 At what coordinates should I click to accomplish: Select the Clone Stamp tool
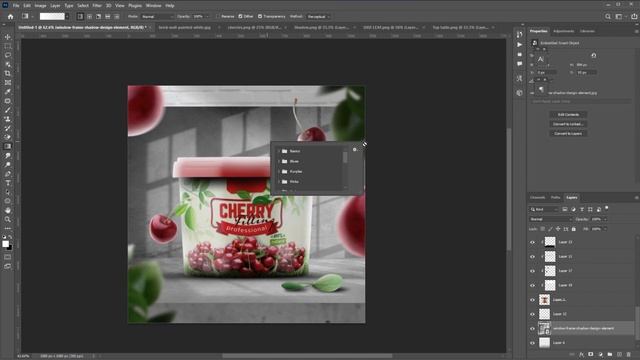tap(8, 119)
